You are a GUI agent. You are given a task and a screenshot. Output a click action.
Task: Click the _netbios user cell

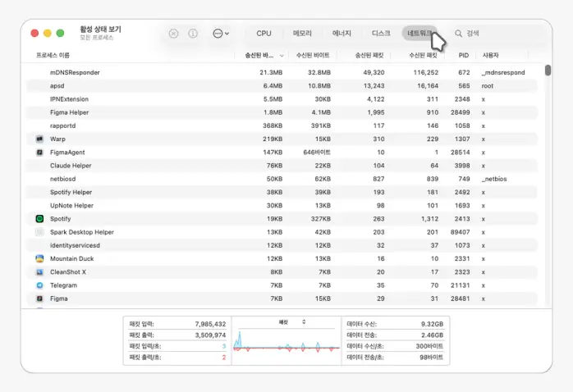(x=494, y=179)
